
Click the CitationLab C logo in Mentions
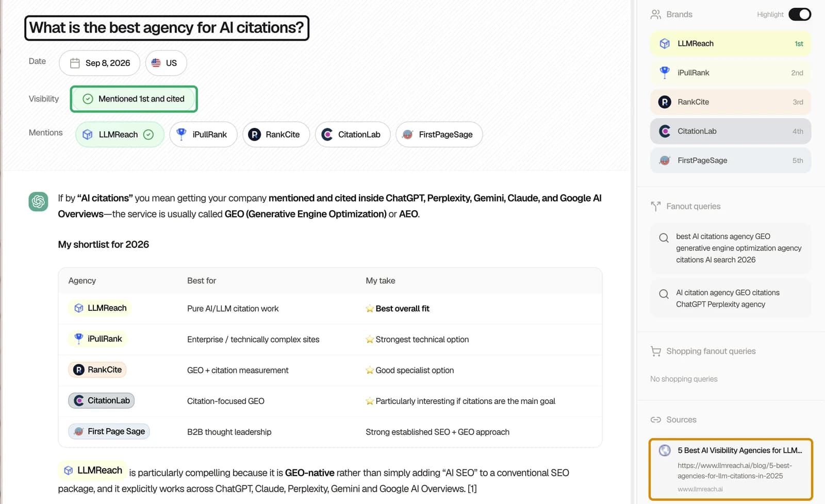(x=327, y=135)
